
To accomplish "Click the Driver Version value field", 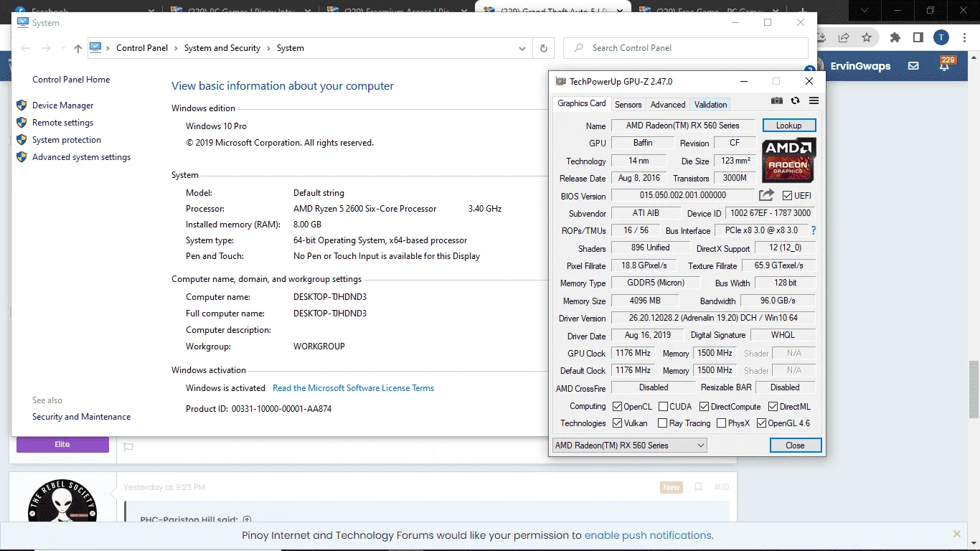I will [713, 318].
